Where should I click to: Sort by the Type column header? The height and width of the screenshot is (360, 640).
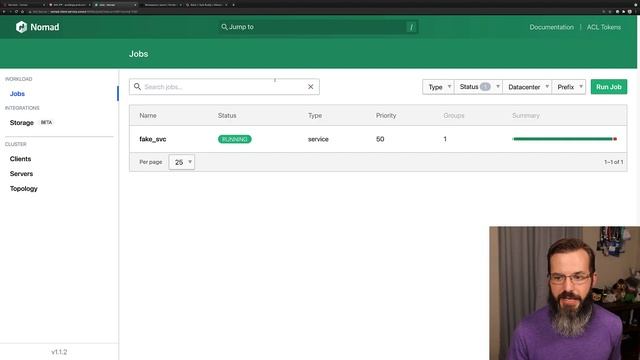[315, 116]
